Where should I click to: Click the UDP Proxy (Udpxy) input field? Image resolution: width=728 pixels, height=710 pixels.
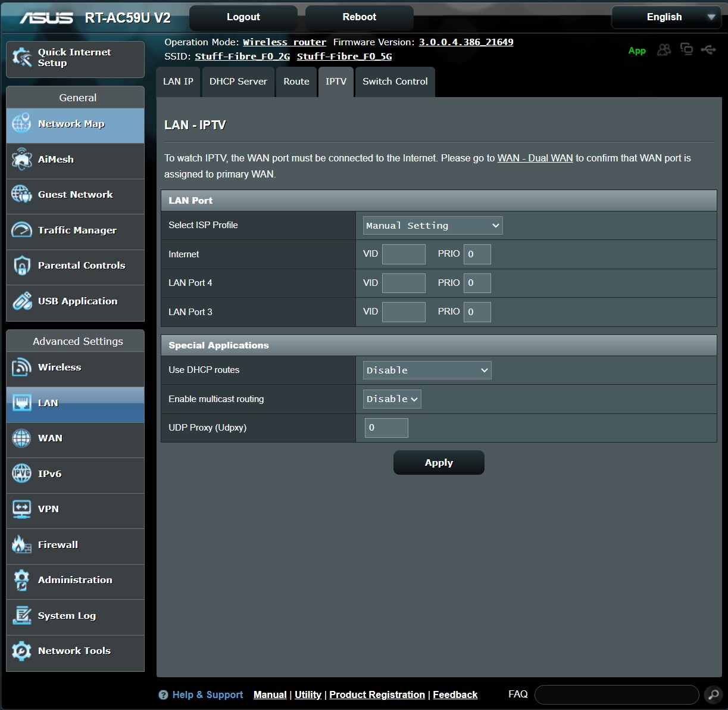pyautogui.click(x=386, y=428)
